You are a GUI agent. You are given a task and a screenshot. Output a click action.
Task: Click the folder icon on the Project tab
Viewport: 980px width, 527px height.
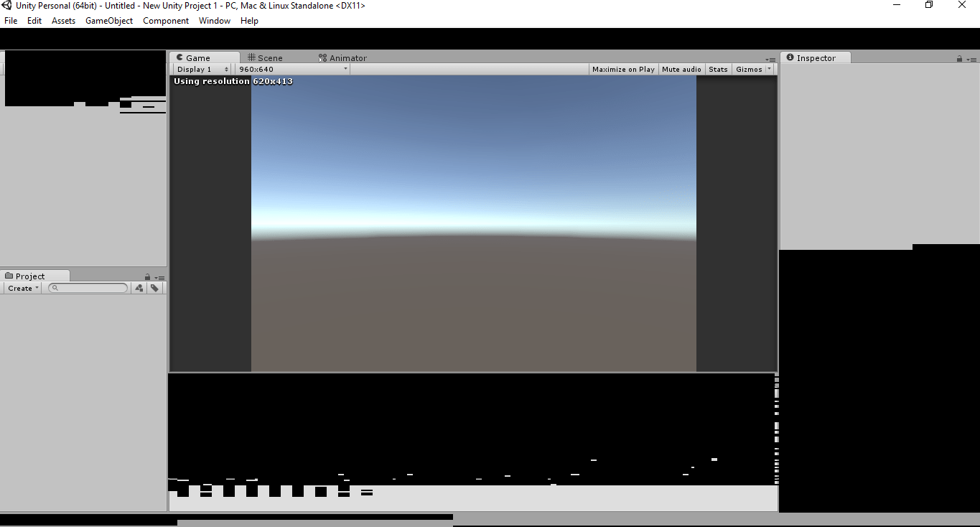coord(9,276)
